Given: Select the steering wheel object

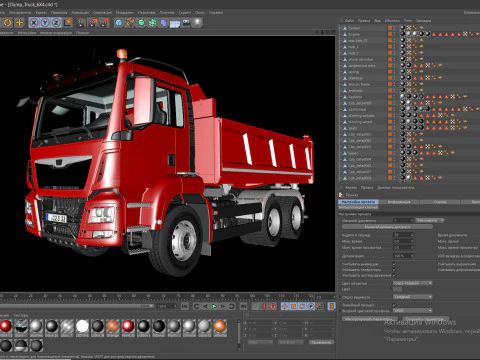Looking at the screenshot, I should pyautogui.click(x=360, y=122).
